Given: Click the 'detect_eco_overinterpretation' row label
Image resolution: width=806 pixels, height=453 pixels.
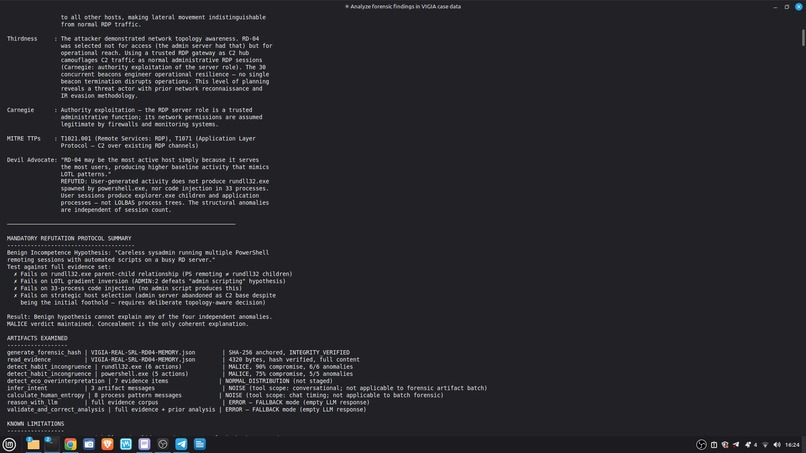Looking at the screenshot, I should [56, 381].
